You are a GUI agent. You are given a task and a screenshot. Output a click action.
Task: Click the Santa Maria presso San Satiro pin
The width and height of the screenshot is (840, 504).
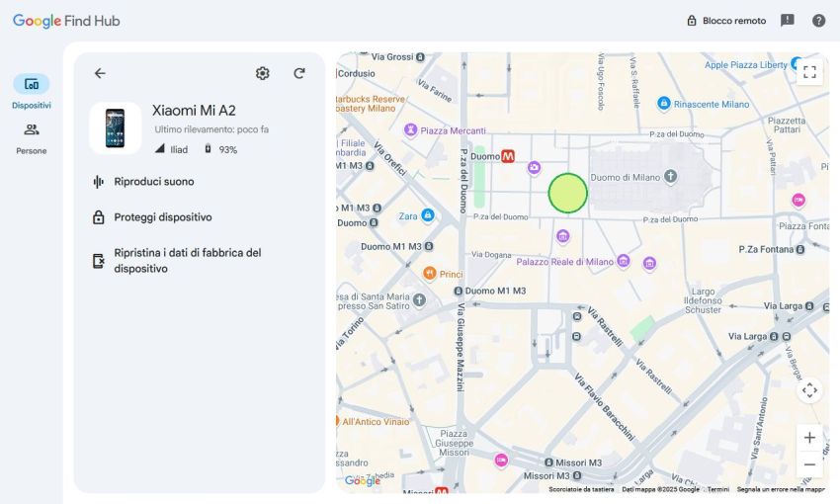coord(419,300)
